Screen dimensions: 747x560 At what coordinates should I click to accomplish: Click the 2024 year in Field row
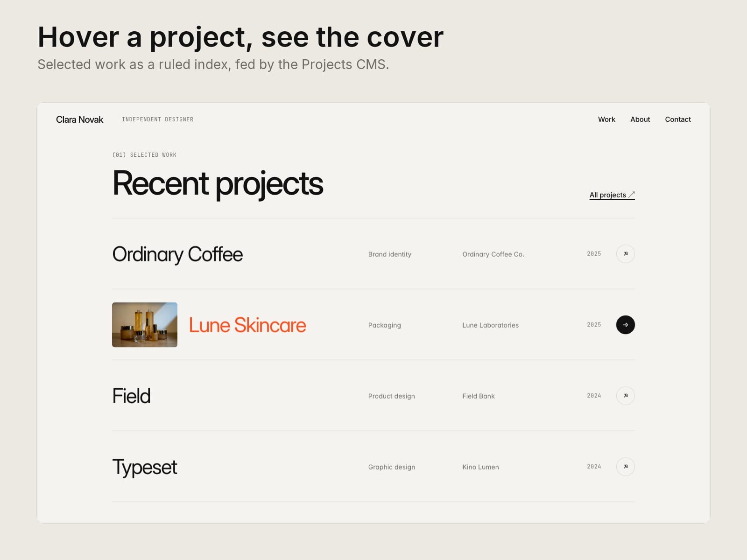(594, 396)
